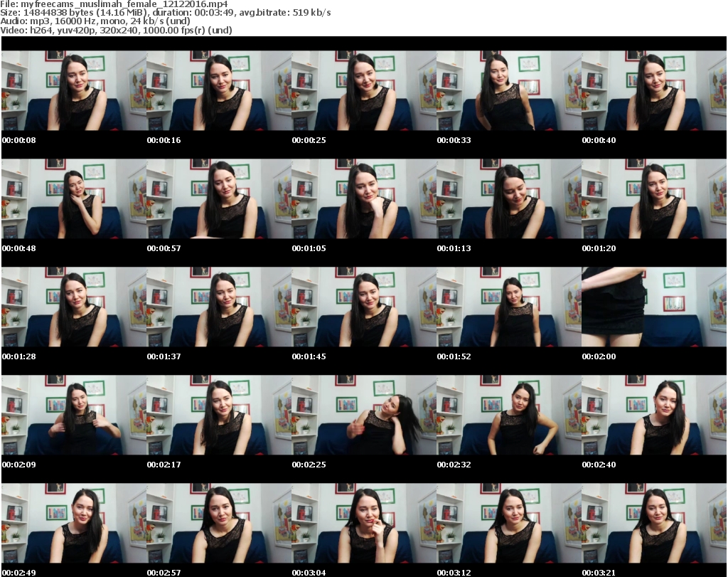Pick the frame at 00:02:40
The width and height of the screenshot is (728, 577).
[654, 415]
